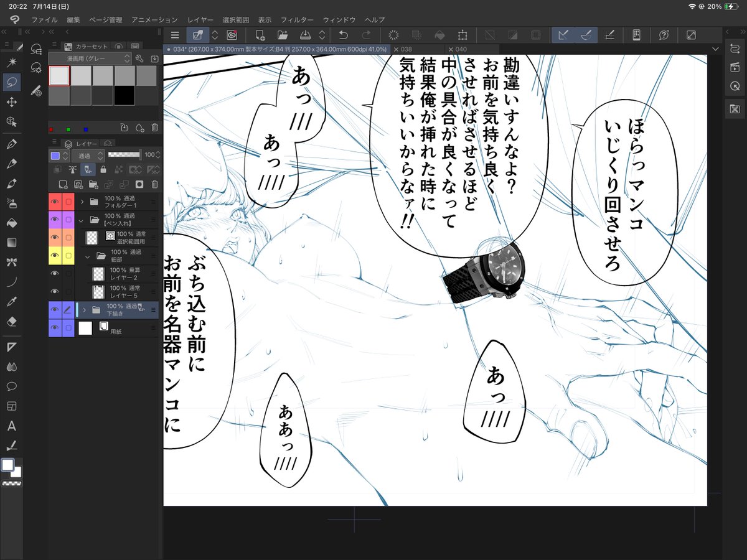Select the Fill bucket tool
747x560 pixels.
[x=11, y=223]
